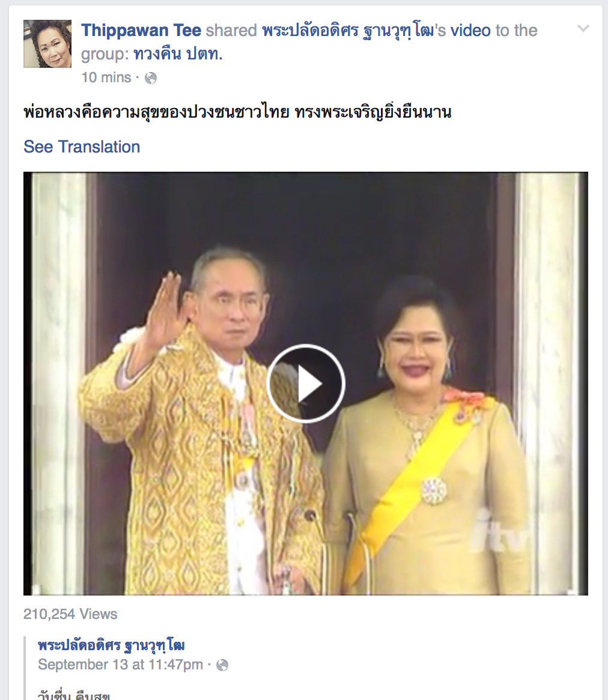Open the 10 mins post timestamp

point(106,77)
